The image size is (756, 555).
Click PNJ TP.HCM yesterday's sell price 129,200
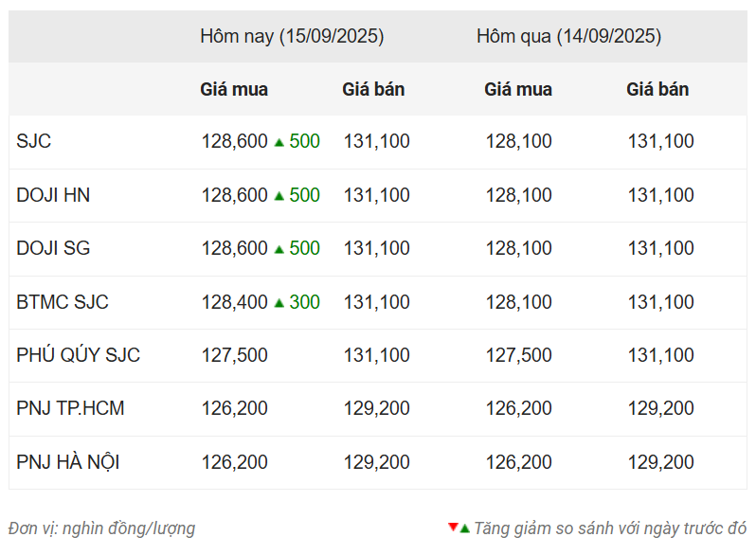660,408
